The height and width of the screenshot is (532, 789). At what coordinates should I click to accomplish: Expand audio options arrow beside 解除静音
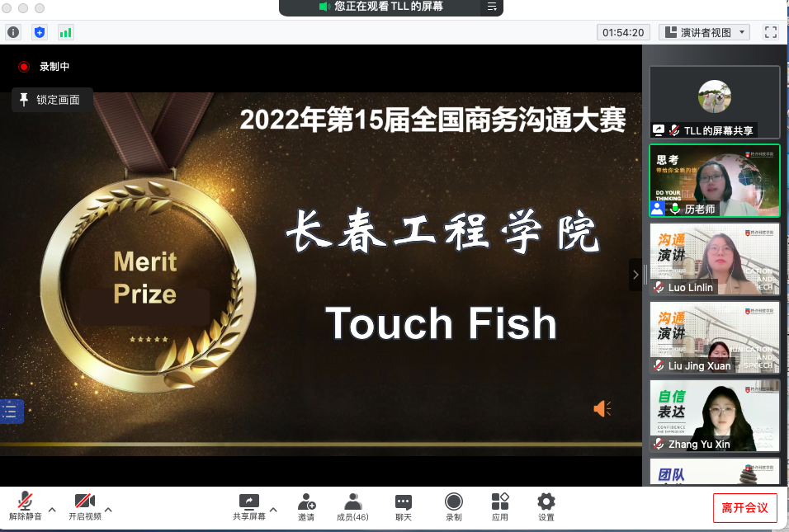click(52, 510)
